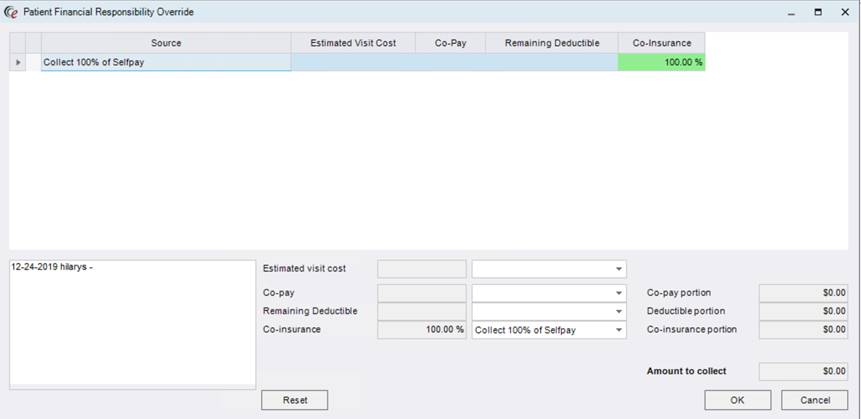Click the Amount to collect field
The width and height of the screenshot is (861, 419).
(803, 371)
